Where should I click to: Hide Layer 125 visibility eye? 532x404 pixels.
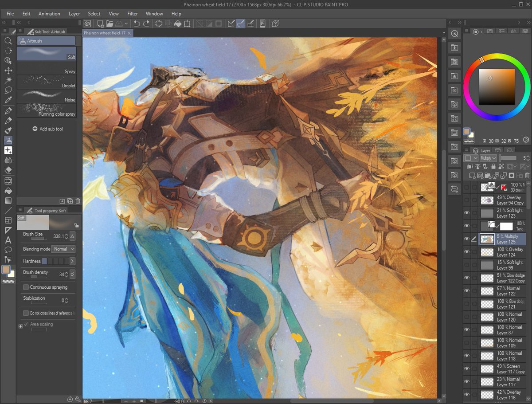coord(467,239)
